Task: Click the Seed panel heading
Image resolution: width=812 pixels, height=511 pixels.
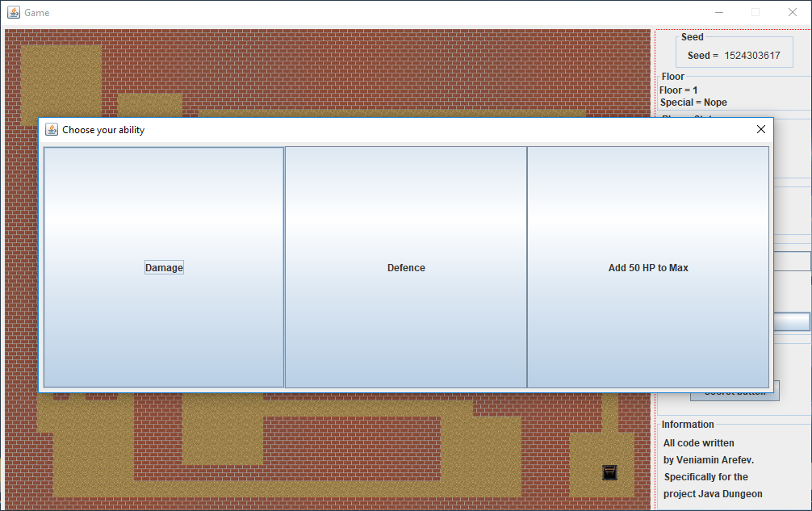Action: click(692, 37)
